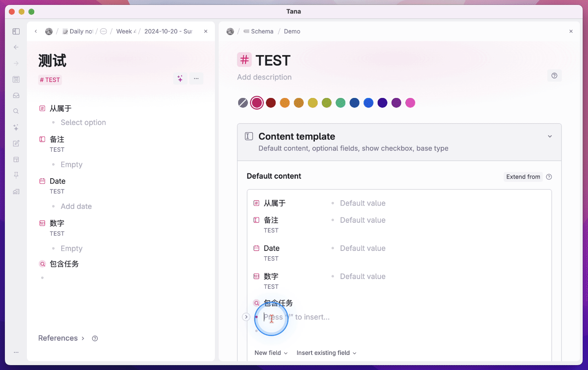Click the AI sparkle button beside TEST tag
The image size is (588, 370).
click(180, 79)
